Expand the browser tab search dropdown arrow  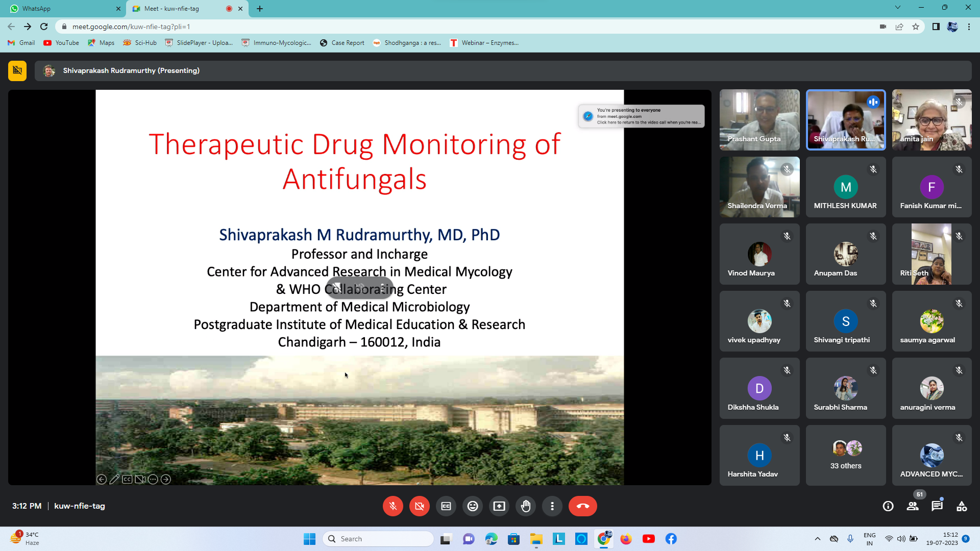[x=897, y=8]
